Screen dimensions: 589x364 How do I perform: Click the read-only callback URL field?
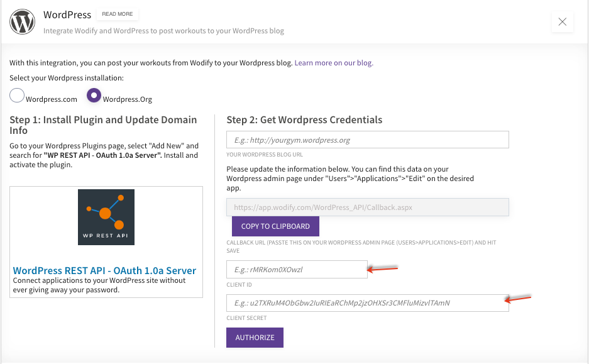tap(367, 207)
